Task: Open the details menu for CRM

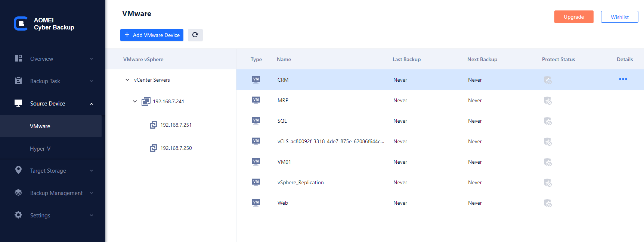Action: point(623,79)
